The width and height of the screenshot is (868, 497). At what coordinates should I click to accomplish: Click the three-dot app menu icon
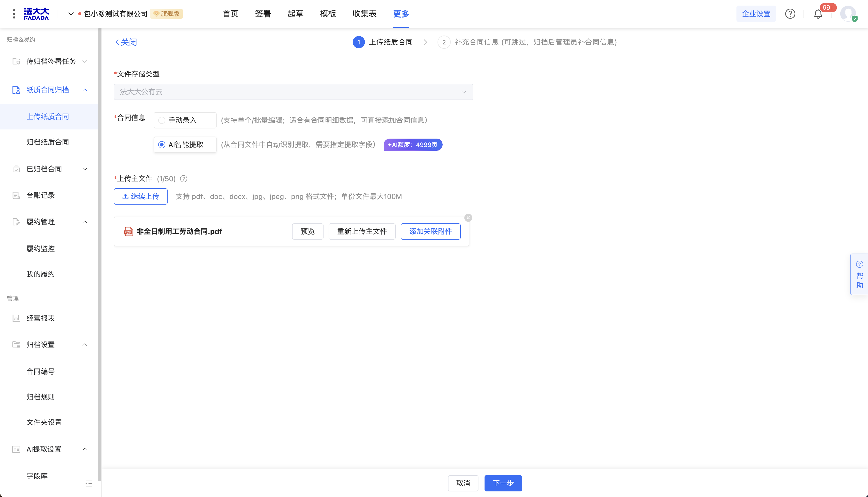point(14,14)
